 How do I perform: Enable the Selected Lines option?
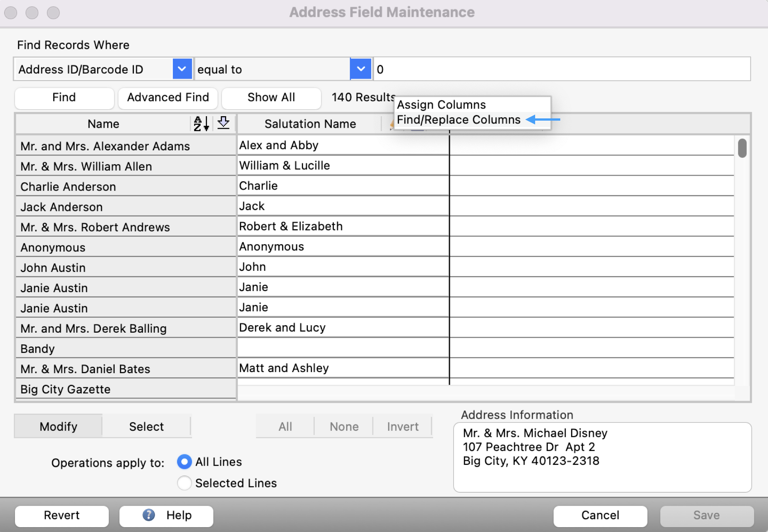tap(184, 483)
